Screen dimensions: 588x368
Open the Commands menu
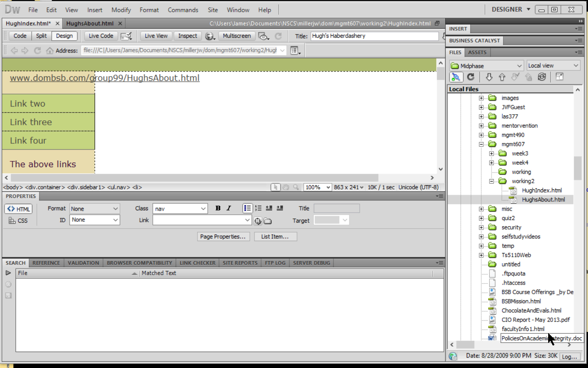point(183,10)
